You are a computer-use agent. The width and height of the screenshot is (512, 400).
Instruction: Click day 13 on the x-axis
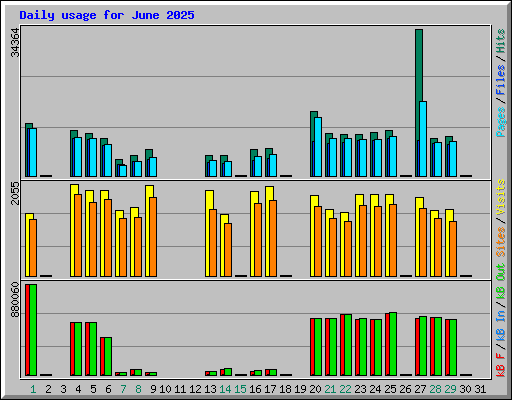[x=210, y=389]
